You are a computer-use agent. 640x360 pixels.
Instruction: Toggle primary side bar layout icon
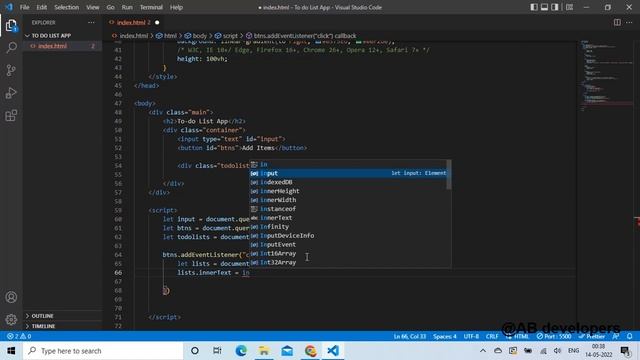(x=534, y=7)
